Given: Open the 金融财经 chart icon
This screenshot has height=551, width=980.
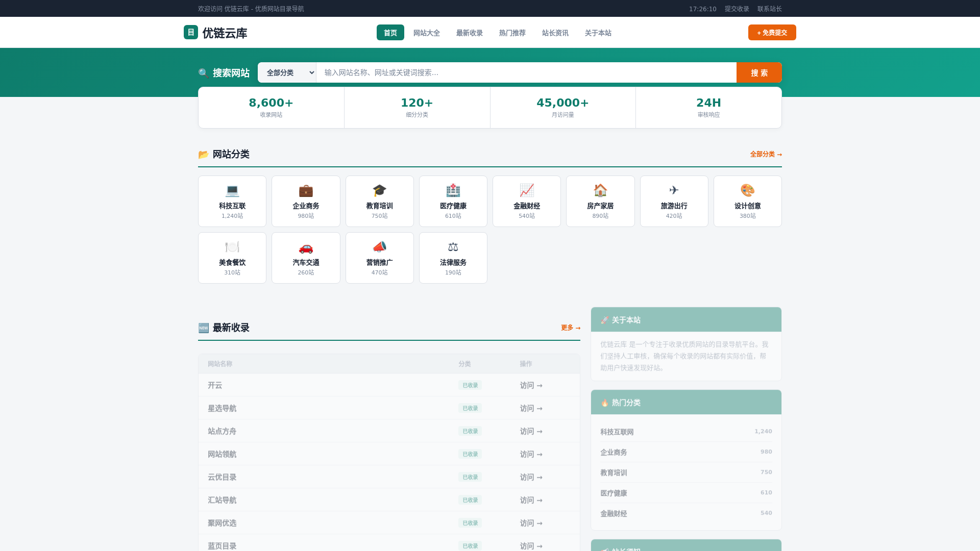Looking at the screenshot, I should (527, 190).
